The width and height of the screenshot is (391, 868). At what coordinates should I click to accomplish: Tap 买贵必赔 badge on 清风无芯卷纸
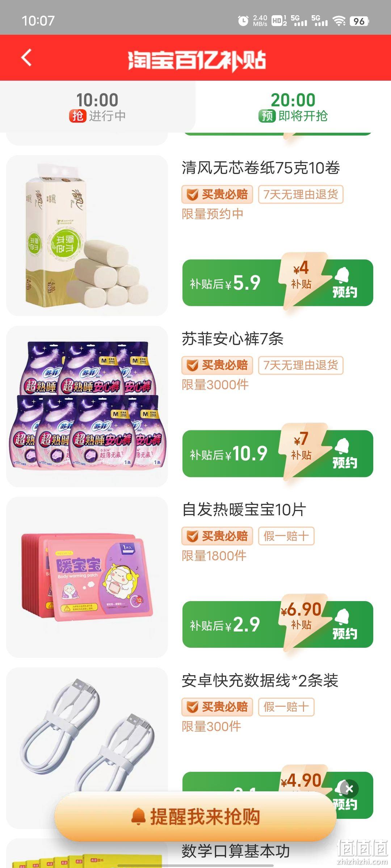pos(217,195)
